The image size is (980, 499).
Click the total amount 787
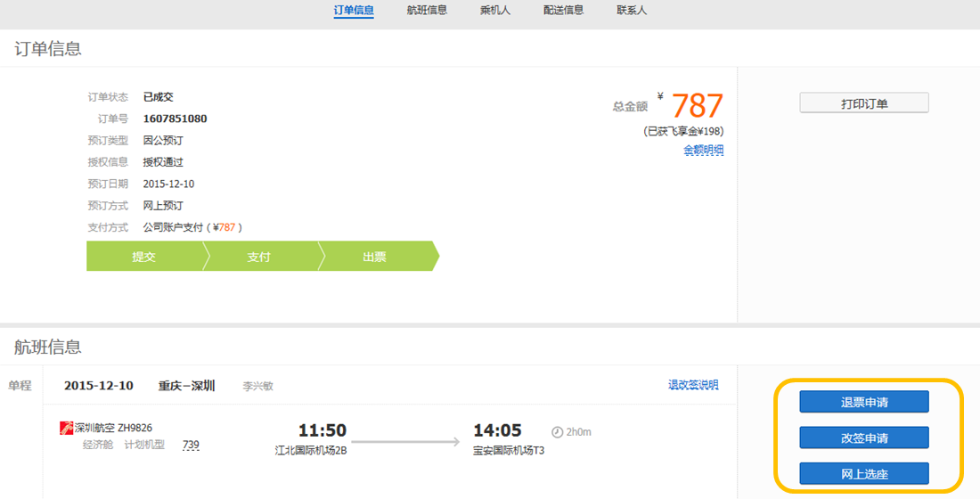tap(697, 106)
